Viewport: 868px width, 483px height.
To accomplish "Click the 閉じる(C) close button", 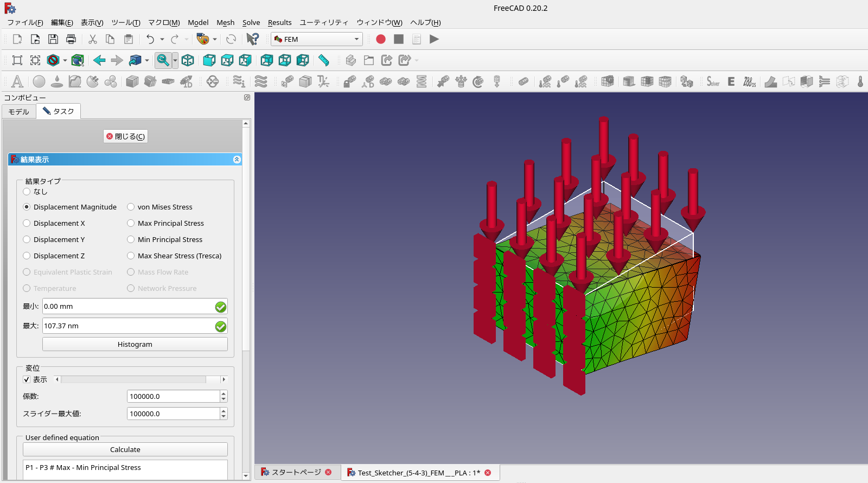I will tap(125, 136).
